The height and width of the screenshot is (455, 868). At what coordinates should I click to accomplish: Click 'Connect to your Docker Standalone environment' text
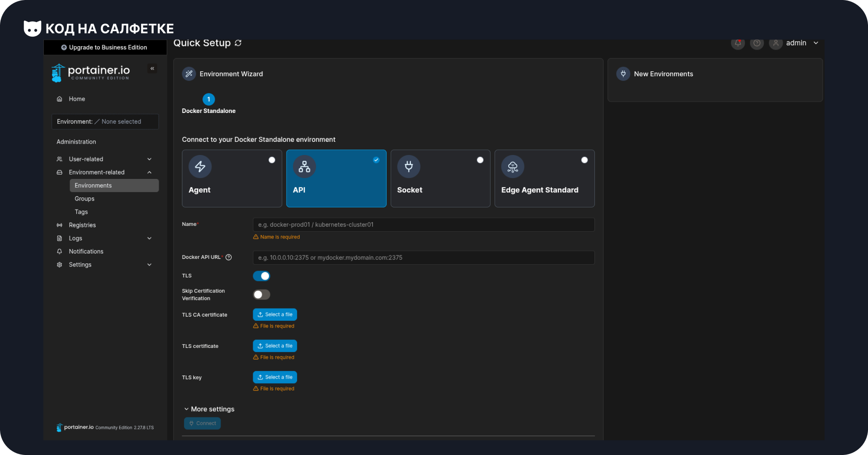click(259, 140)
